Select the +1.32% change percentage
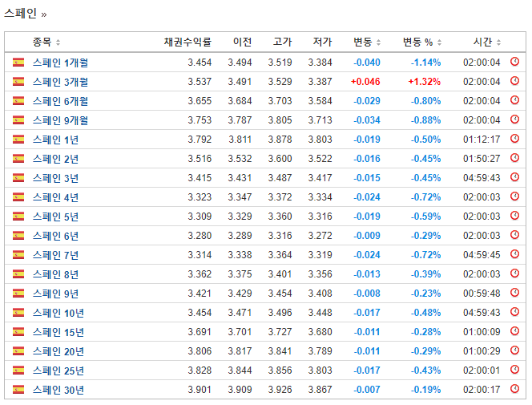The width and height of the screenshot is (532, 405). [424, 82]
